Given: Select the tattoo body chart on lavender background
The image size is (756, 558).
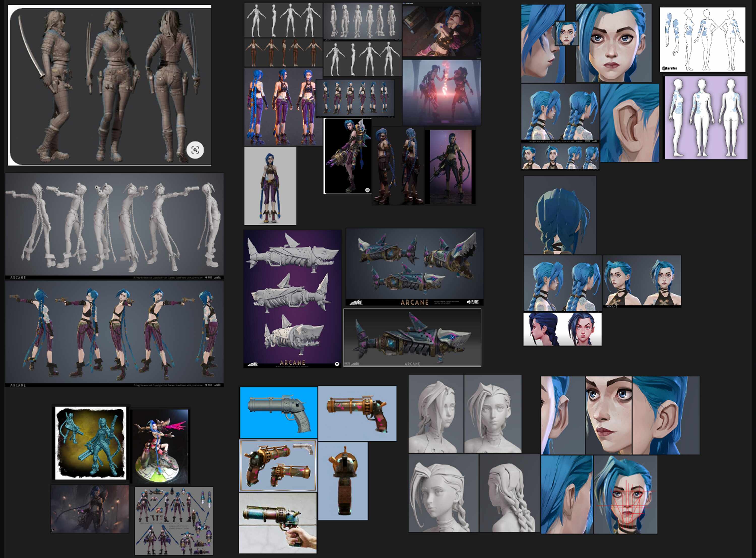Looking at the screenshot, I should pyautogui.click(x=706, y=118).
